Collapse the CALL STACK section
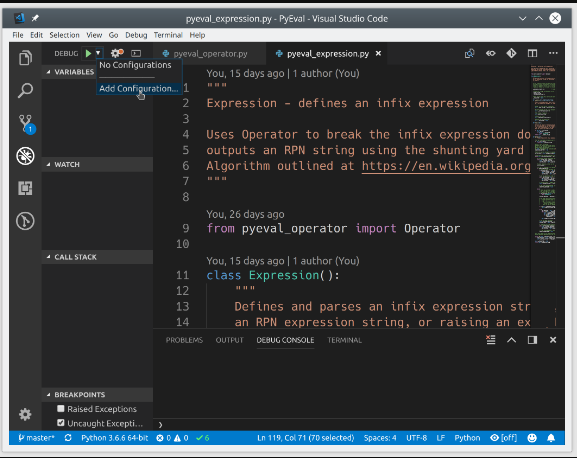Viewport: 577px width, 458px height. (98, 257)
